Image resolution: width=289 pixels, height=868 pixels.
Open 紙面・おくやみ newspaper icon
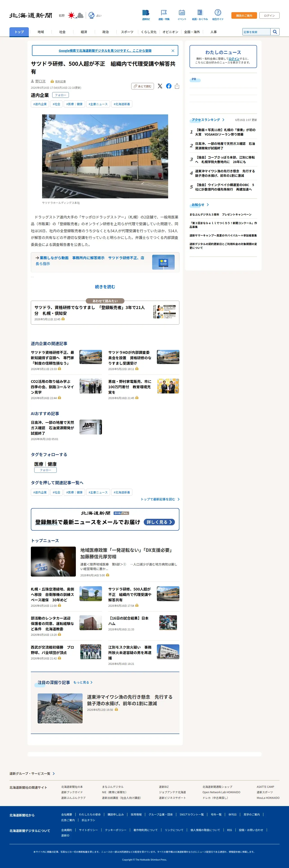200,15
